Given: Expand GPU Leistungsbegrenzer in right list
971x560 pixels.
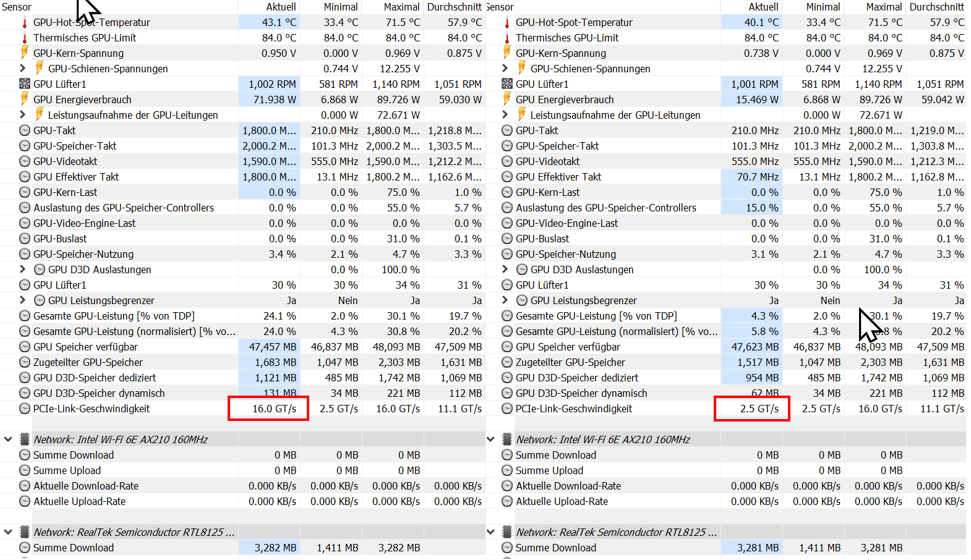Looking at the screenshot, I should pyautogui.click(x=505, y=300).
